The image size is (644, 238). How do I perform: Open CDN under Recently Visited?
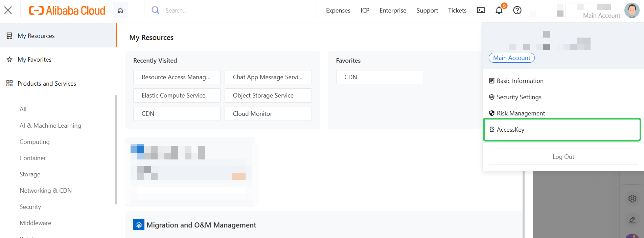point(177,114)
